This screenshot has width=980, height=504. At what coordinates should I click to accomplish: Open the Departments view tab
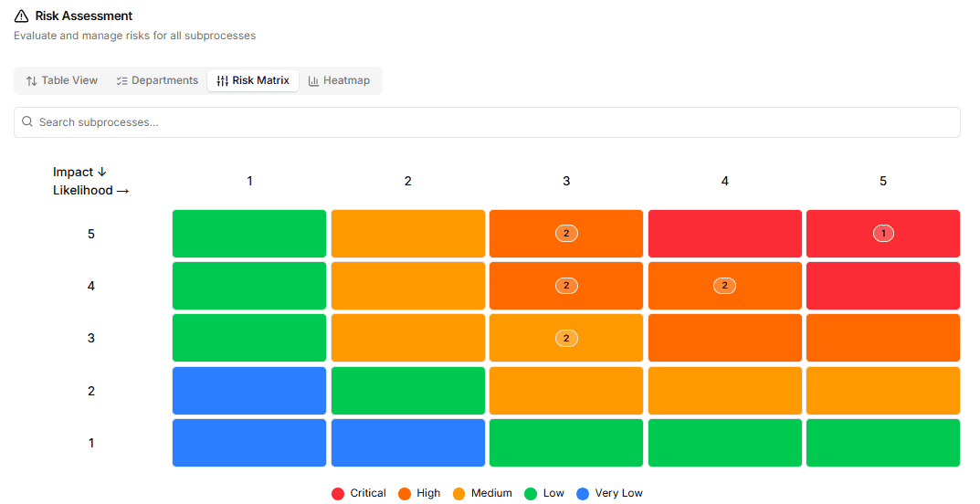157,80
